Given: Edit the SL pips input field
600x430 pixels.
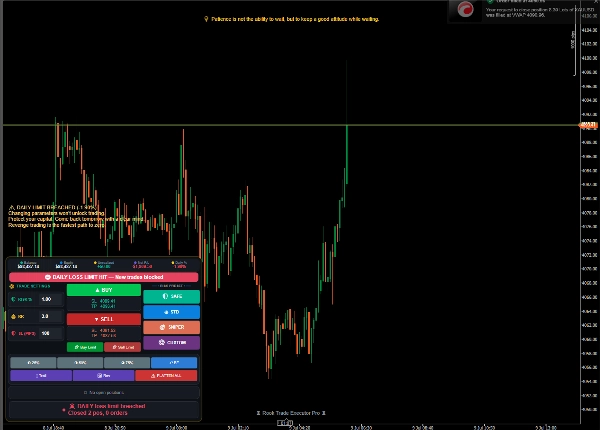Looking at the screenshot, I should (51, 333).
